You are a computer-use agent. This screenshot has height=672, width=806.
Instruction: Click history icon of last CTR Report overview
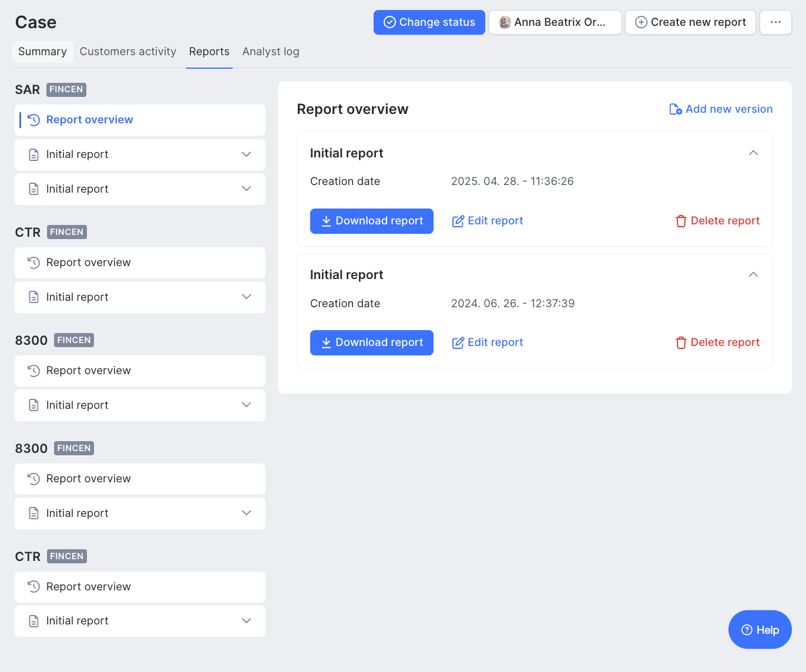point(34,587)
